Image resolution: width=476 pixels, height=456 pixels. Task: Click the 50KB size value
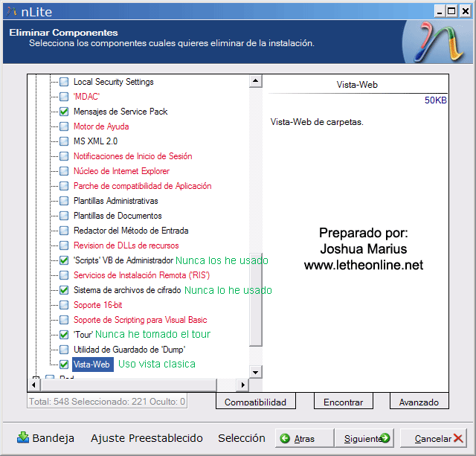(x=435, y=100)
